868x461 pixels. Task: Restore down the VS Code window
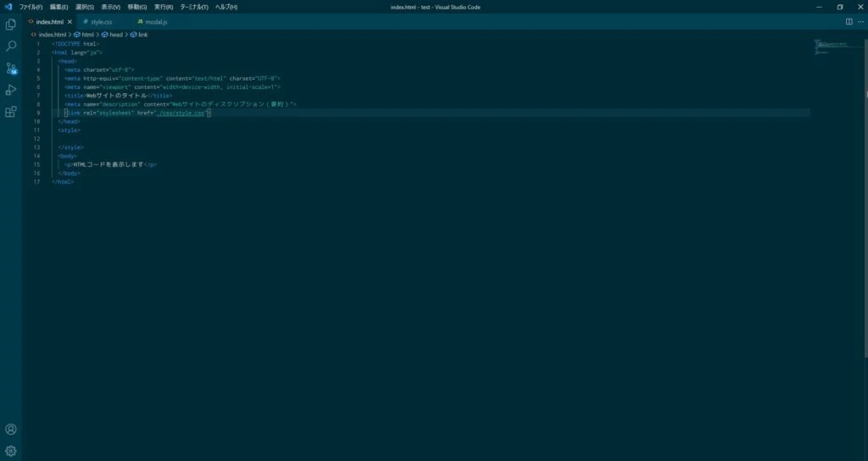coord(840,7)
